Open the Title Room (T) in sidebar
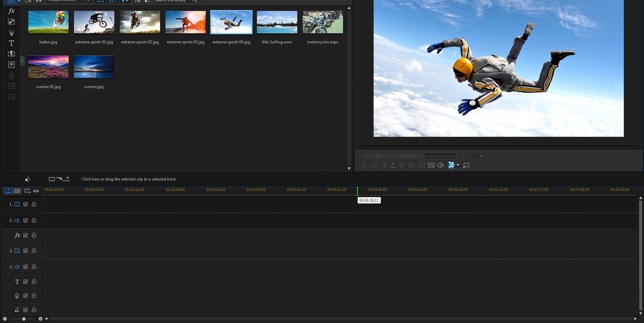644x323 pixels. coord(11,43)
